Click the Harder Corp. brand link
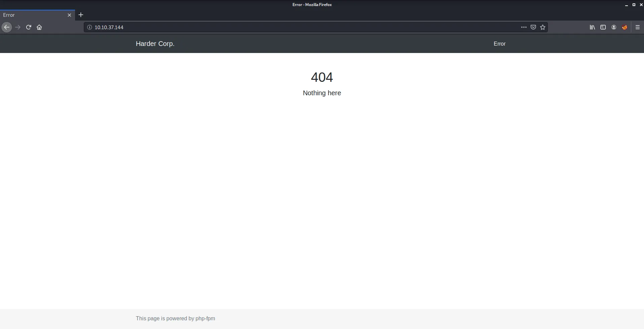The height and width of the screenshot is (329, 644). click(155, 44)
